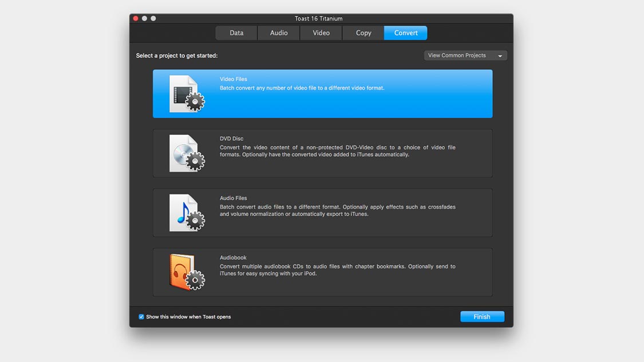This screenshot has height=362, width=644.
Task: Select the Video Files project title
Action: click(x=234, y=79)
